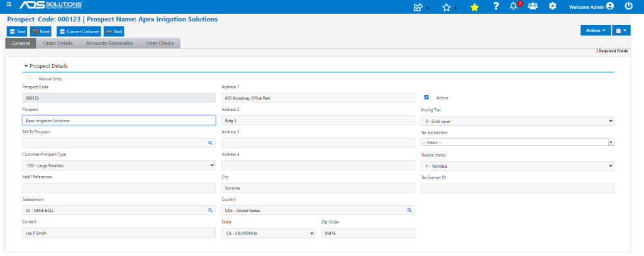Open the Taxable Status dropdown
This screenshot has width=644, height=256.
518,166
